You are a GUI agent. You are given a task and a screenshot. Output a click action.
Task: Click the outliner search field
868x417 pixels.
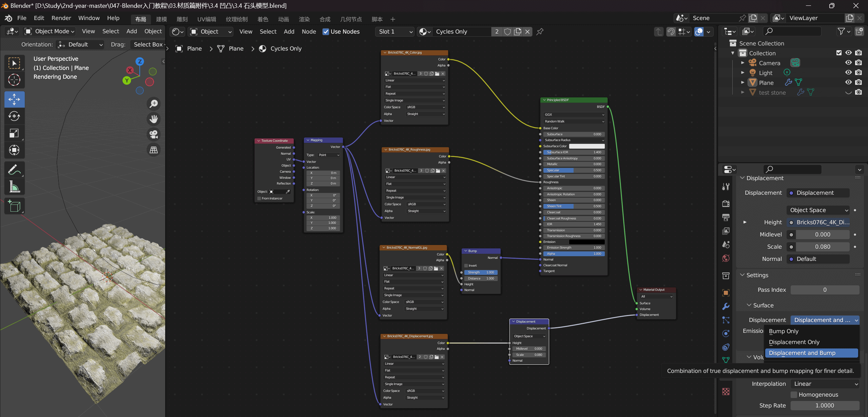(x=792, y=31)
